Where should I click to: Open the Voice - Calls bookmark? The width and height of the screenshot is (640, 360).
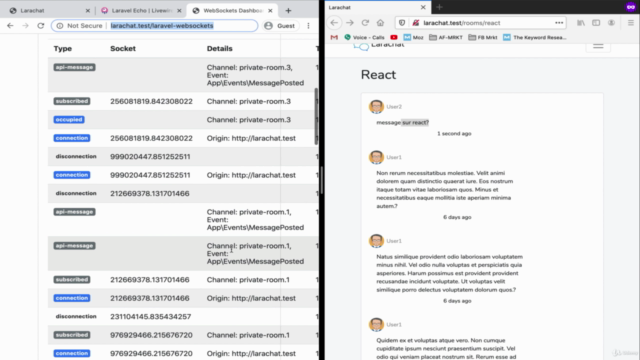point(364,37)
